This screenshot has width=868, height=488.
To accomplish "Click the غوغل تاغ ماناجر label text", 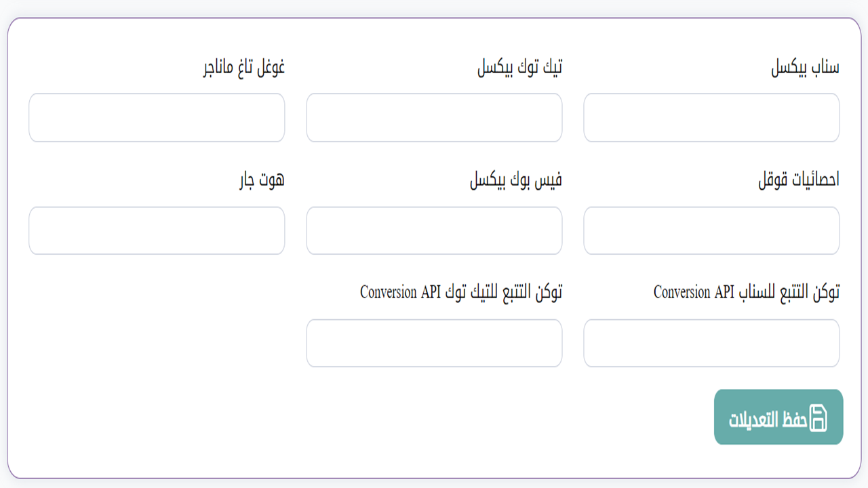I will coord(243,67).
